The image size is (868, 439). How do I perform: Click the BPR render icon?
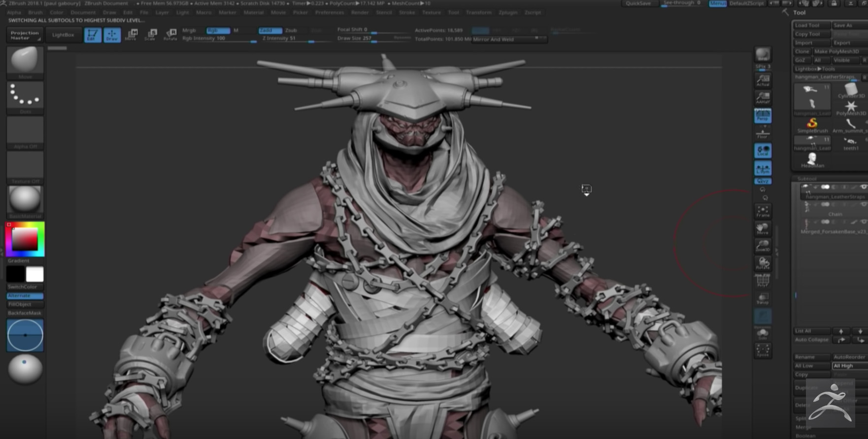pos(763,55)
